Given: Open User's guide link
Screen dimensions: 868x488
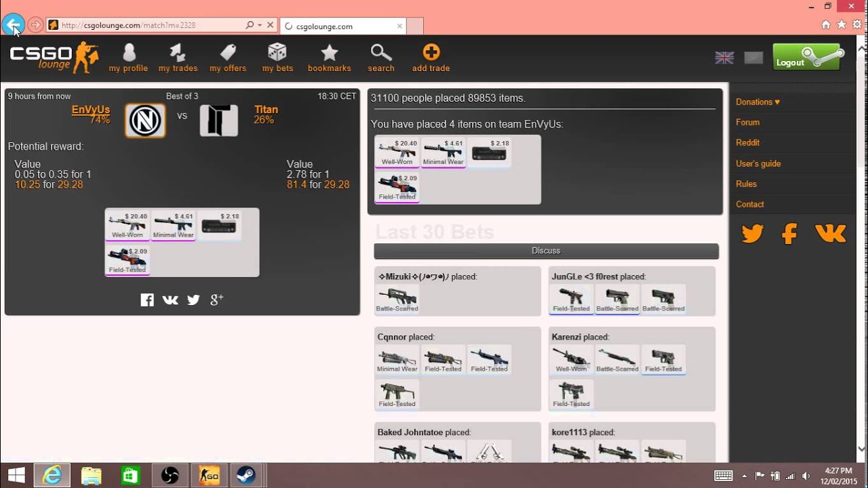Looking at the screenshot, I should [758, 163].
